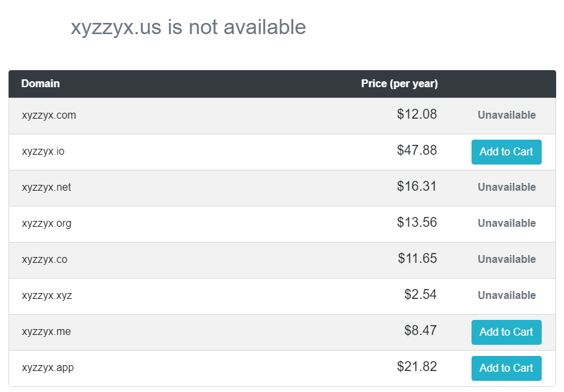This screenshot has height=392, width=564.
Task: Click the Unavailable label for xyzzyx.net
Action: click(506, 187)
